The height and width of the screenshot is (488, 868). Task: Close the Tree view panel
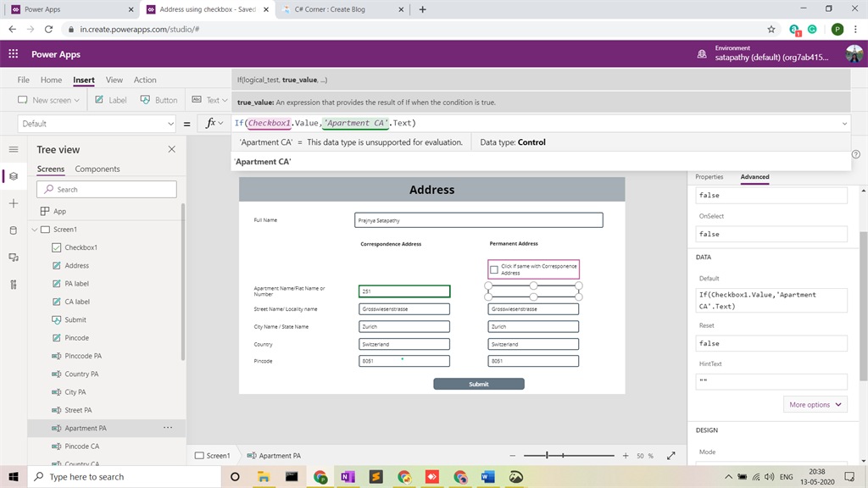tap(171, 149)
